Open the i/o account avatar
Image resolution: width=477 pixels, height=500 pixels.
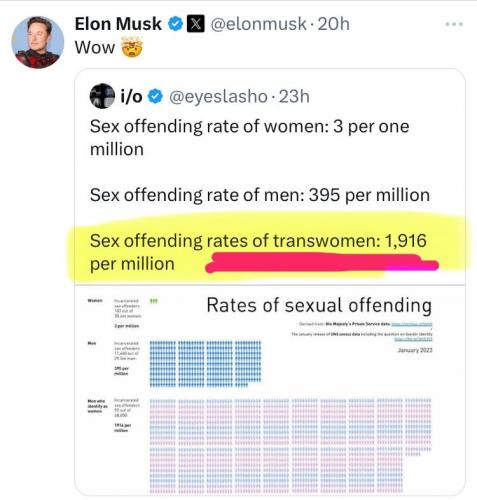coord(102,96)
